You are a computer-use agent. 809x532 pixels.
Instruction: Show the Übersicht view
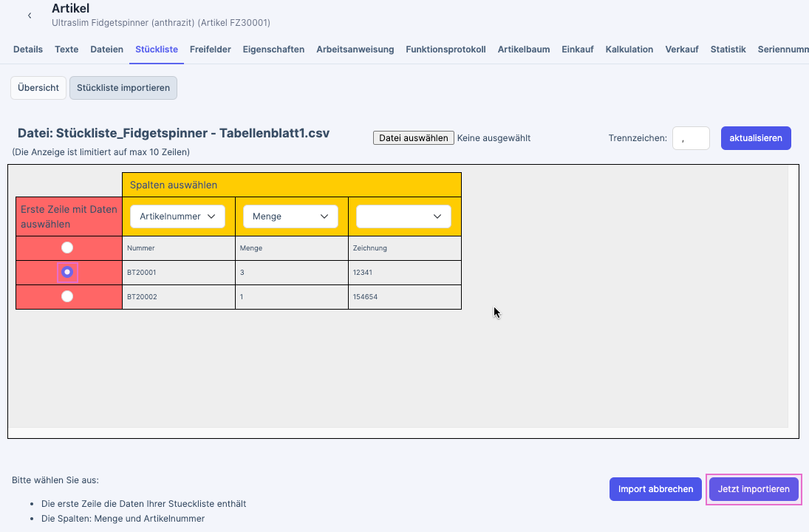point(38,88)
